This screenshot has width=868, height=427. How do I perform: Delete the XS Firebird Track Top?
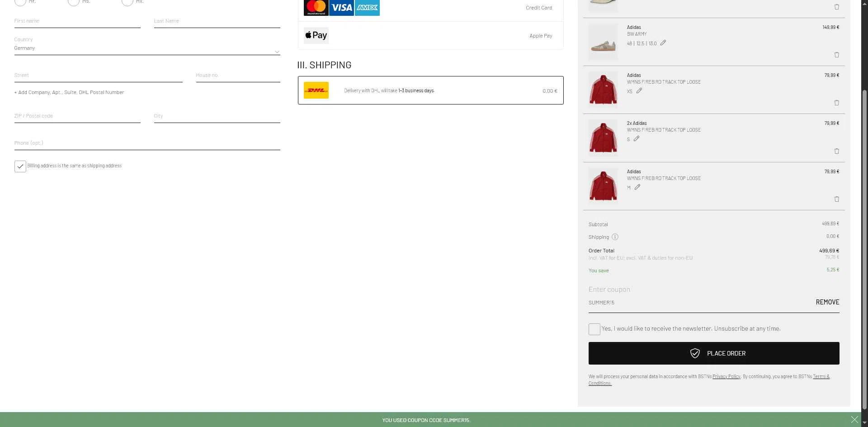click(x=836, y=103)
